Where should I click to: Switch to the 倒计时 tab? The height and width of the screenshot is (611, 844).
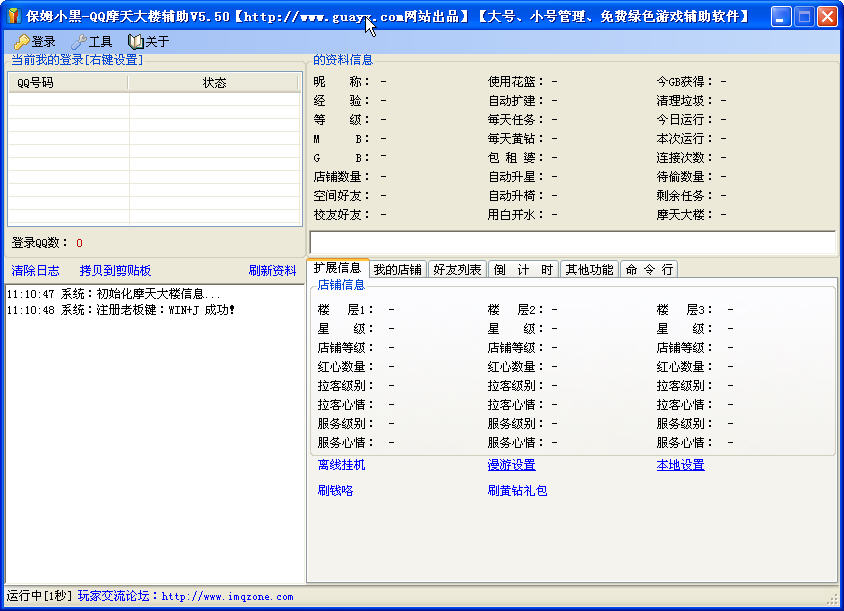[523, 269]
